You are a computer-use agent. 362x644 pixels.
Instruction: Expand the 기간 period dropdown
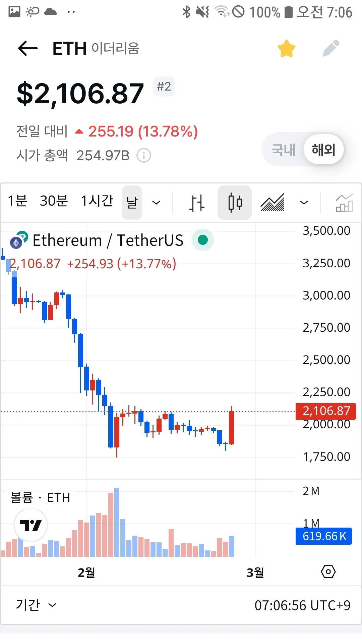point(36,605)
